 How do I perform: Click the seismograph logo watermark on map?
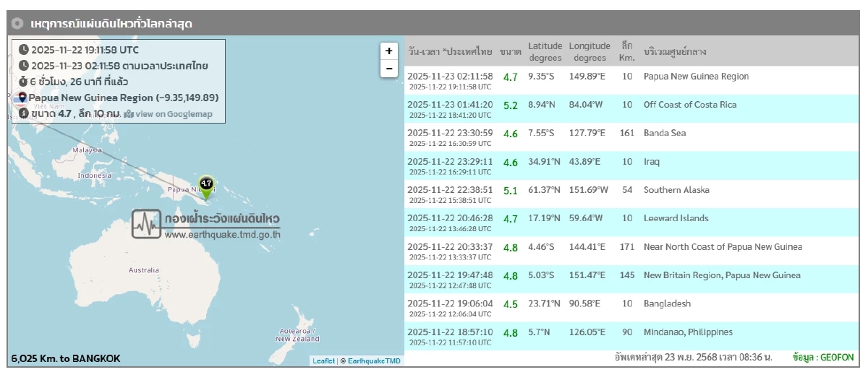pos(147,224)
